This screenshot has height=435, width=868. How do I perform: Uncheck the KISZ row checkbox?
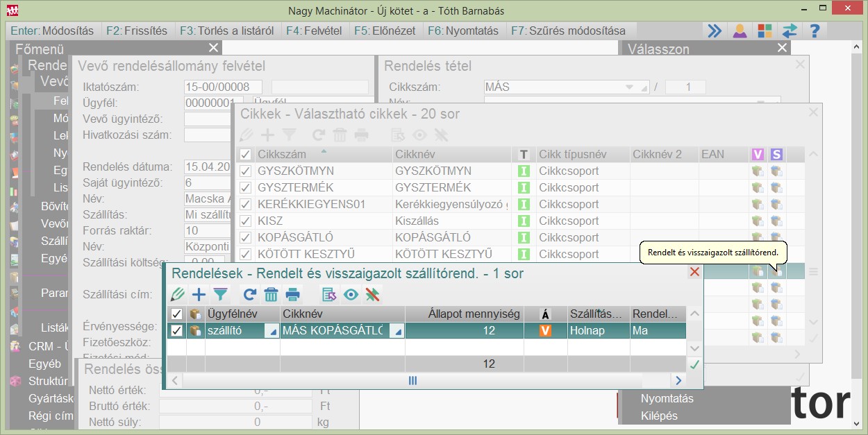point(245,221)
